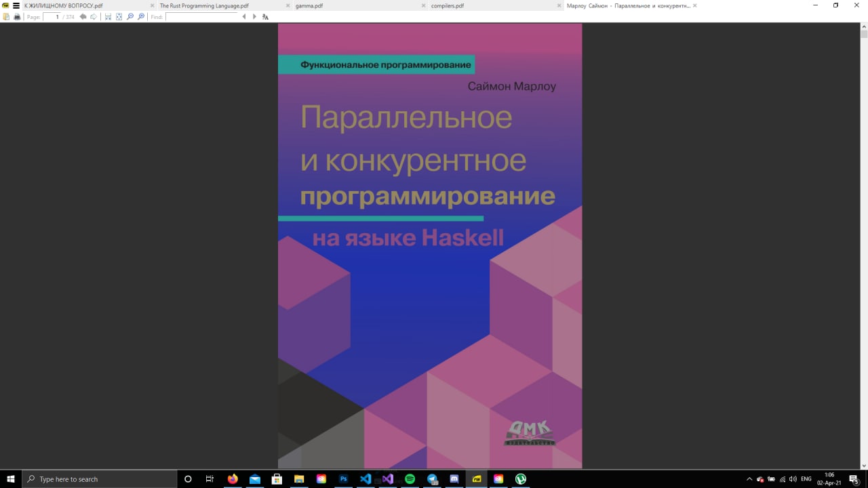The height and width of the screenshot is (488, 868).
Task: Open Firefox from the taskbar
Action: (233, 479)
